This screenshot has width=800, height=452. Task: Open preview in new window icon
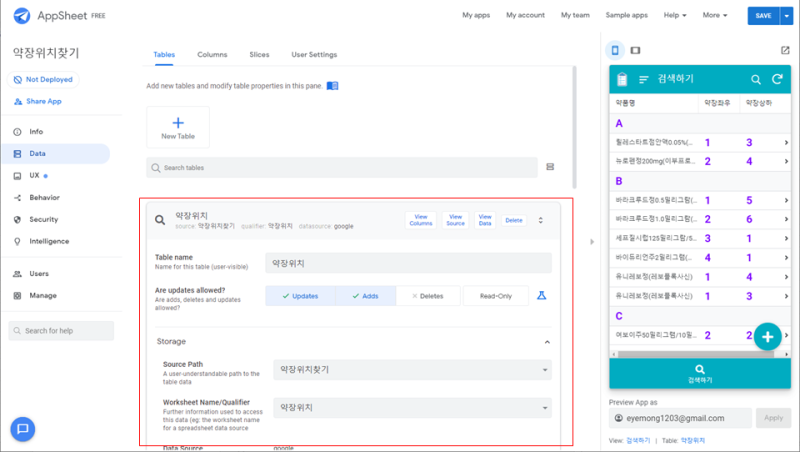coord(785,50)
